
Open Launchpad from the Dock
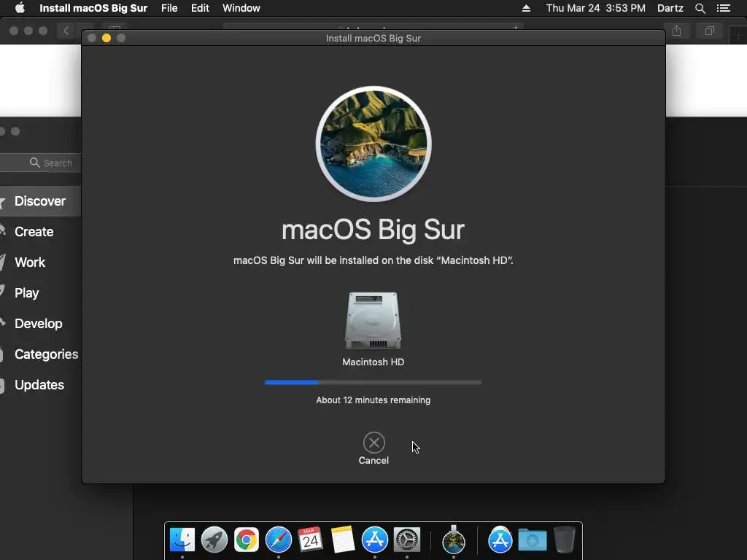tap(214, 540)
